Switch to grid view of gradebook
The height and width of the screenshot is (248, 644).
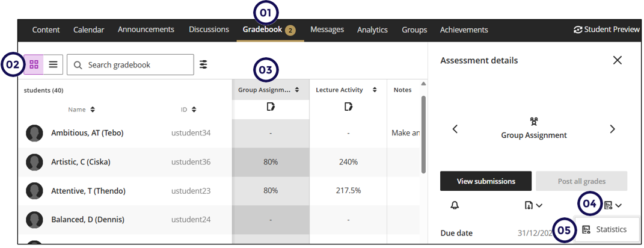[34, 64]
